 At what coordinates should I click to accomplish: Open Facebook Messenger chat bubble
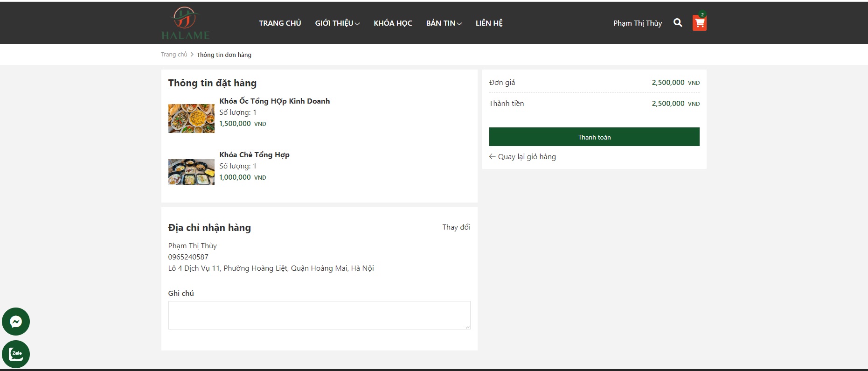[x=16, y=322]
